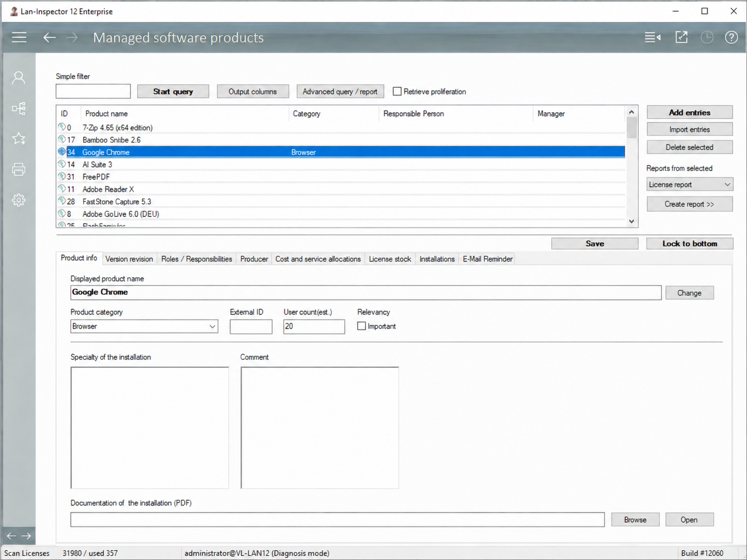The width and height of the screenshot is (747, 560).
Task: Open the Installations tab
Action: point(437,259)
